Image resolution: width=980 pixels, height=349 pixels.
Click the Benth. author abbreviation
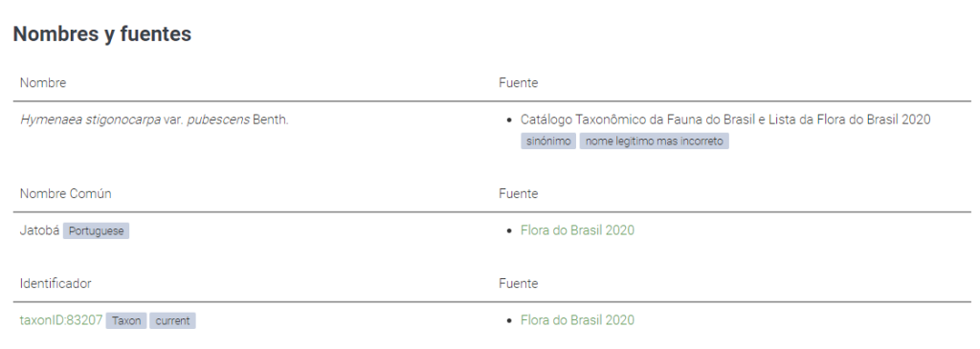coord(271,120)
